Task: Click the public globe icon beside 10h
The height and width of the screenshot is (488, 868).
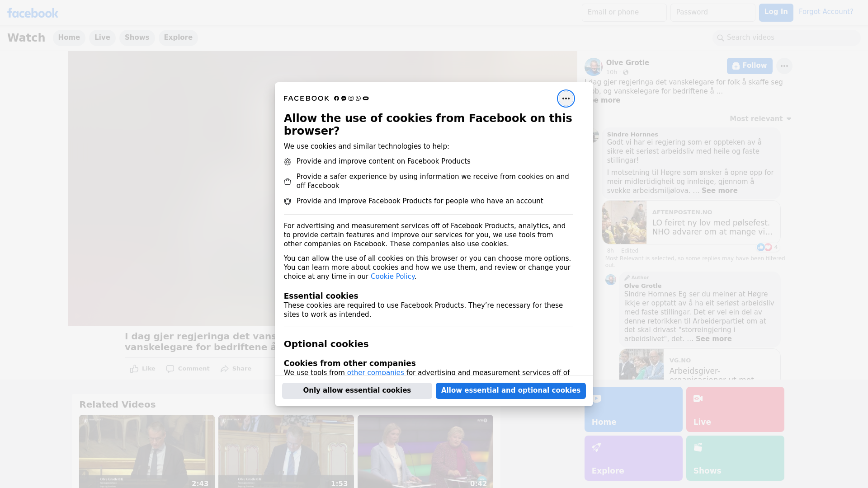Action: point(626,72)
